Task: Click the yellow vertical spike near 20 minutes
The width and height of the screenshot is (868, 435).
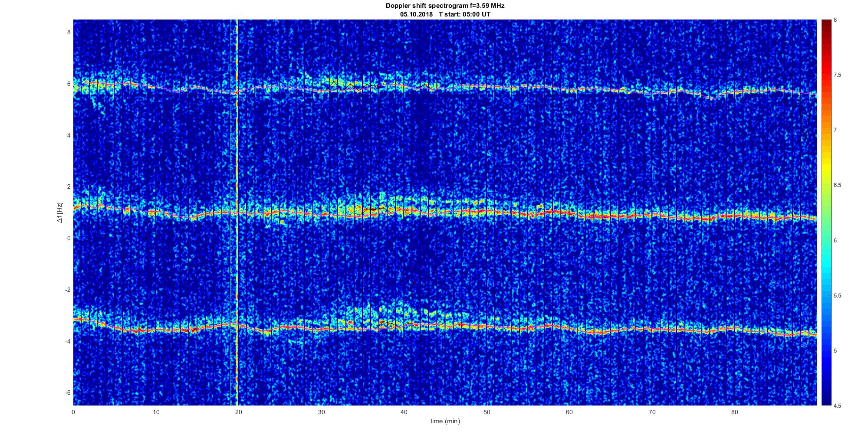Action: tap(237, 213)
